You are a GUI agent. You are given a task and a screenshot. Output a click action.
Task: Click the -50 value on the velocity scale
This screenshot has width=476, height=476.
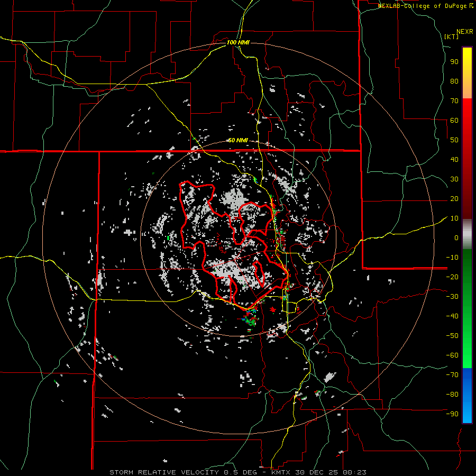click(x=452, y=336)
